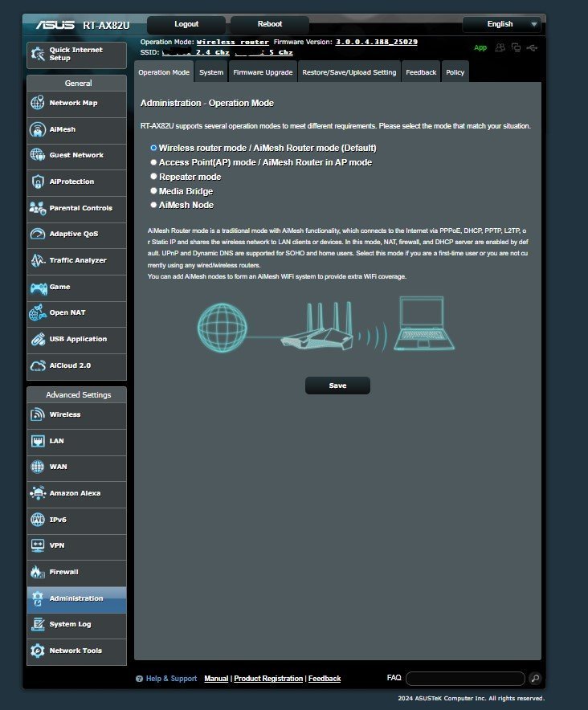Open the Feedback tab
The image size is (588, 710).
point(421,72)
